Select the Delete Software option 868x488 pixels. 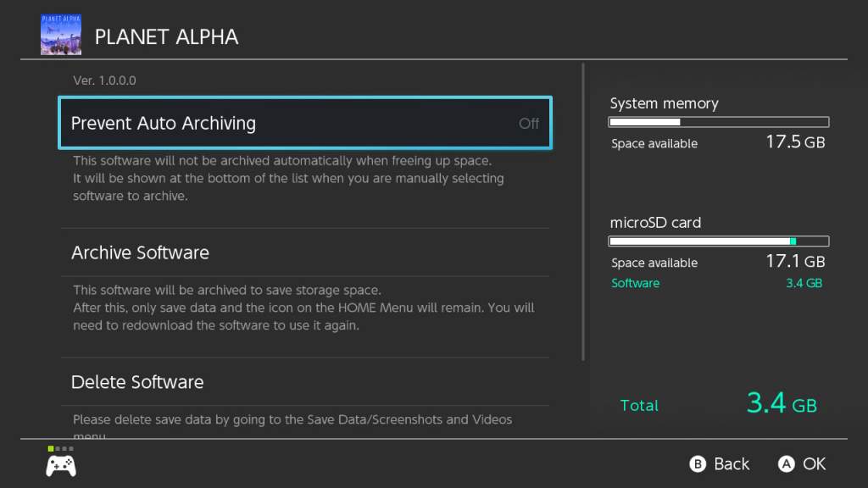click(305, 382)
